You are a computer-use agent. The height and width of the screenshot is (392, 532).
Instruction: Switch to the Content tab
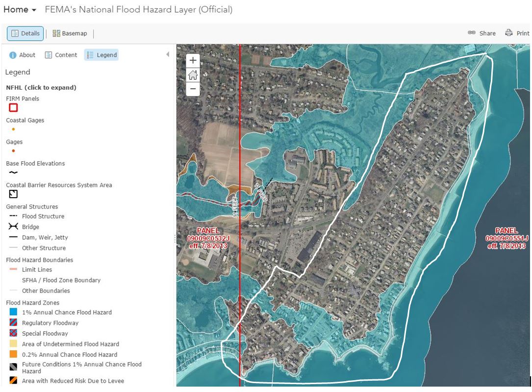(x=61, y=55)
